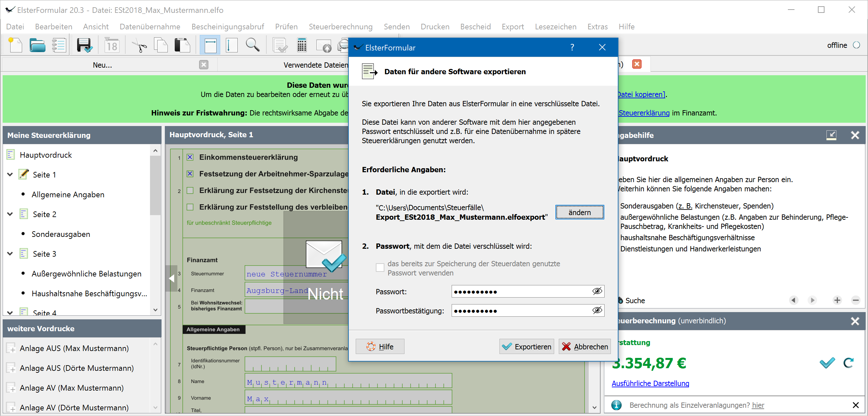
Task: Collapse the Seite 1 tree node
Action: coord(10,174)
